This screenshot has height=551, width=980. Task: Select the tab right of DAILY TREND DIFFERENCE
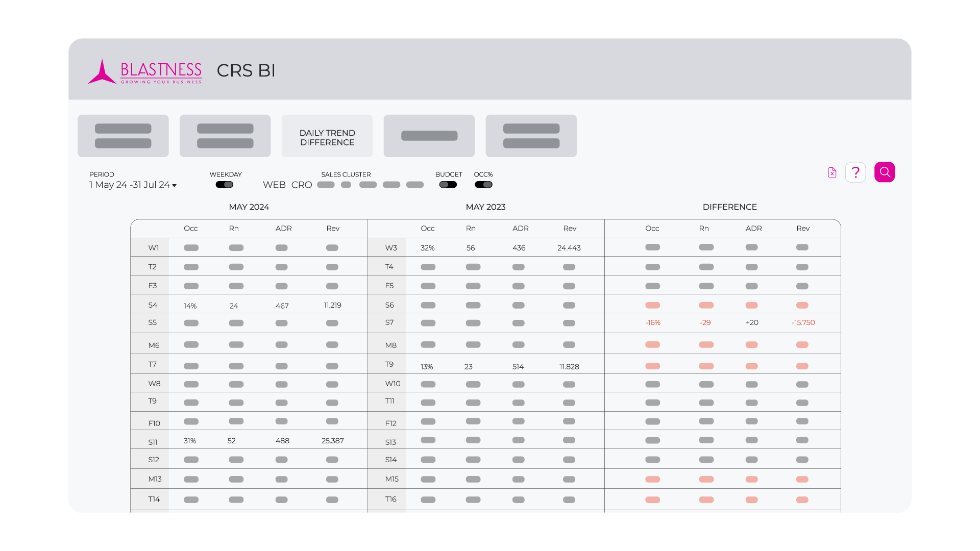point(429,136)
